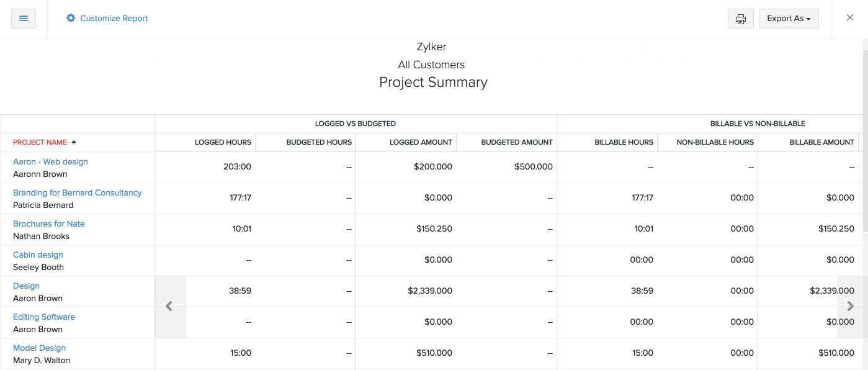Click the print icon
The image size is (868, 370).
740,19
